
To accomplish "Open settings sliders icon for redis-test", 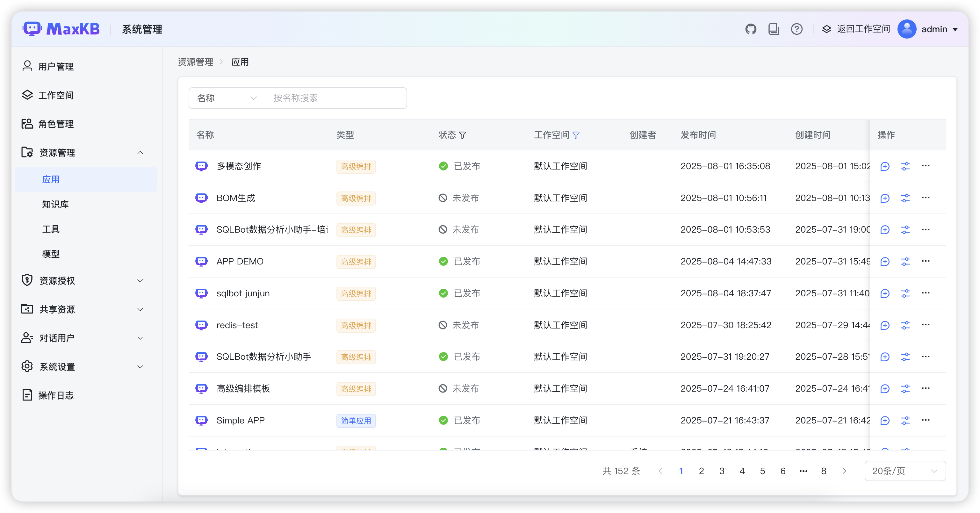I will [x=905, y=325].
